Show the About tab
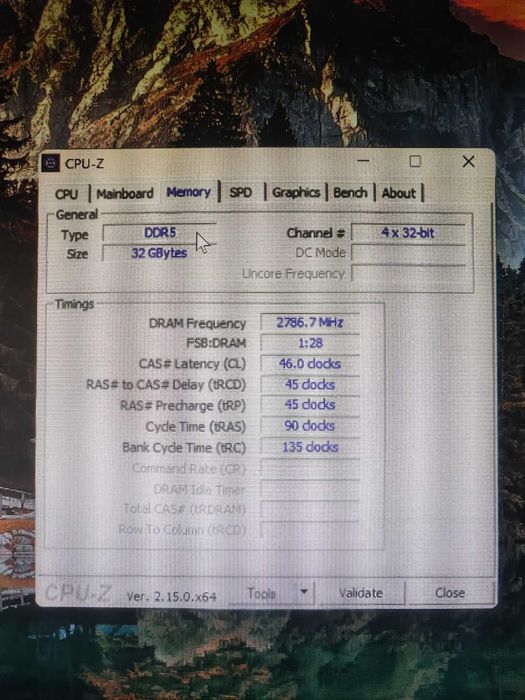525x700 pixels. coord(399,193)
